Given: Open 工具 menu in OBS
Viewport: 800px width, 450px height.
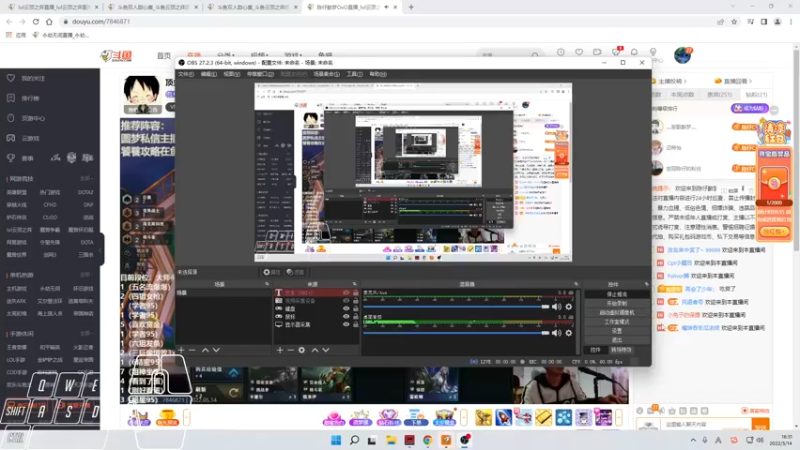Looking at the screenshot, I should pyautogui.click(x=354, y=74).
